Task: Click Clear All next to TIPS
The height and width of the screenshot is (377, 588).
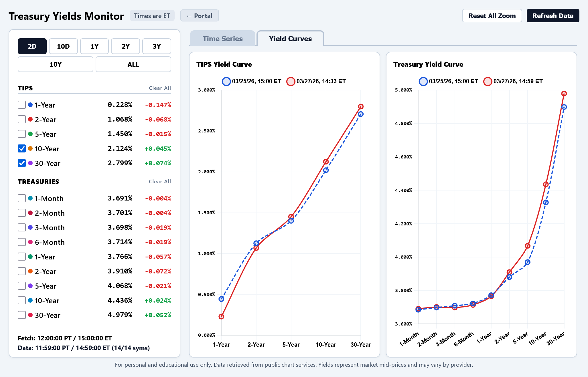Action: [x=159, y=88]
